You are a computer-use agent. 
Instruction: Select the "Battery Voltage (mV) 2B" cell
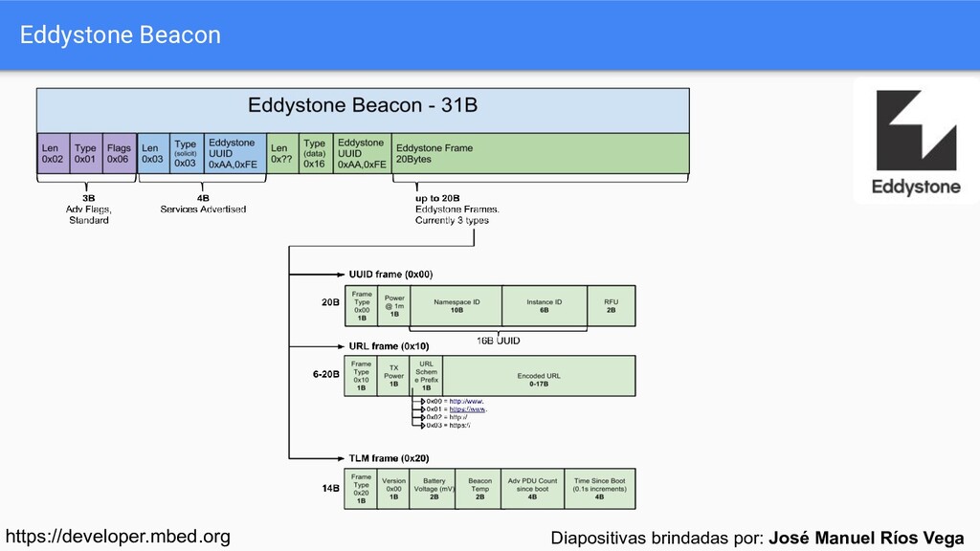click(433, 489)
